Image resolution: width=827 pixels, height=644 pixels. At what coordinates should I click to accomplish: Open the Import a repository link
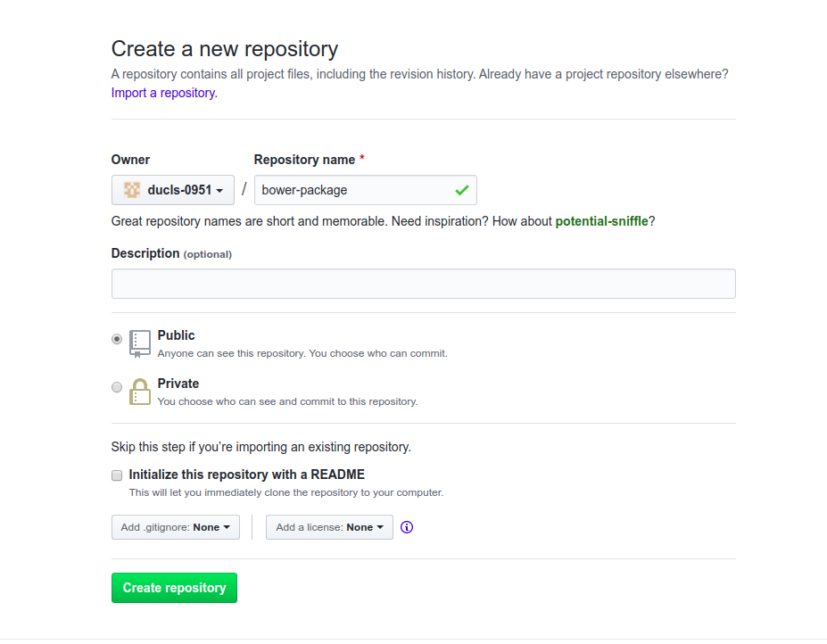pyautogui.click(x=163, y=93)
